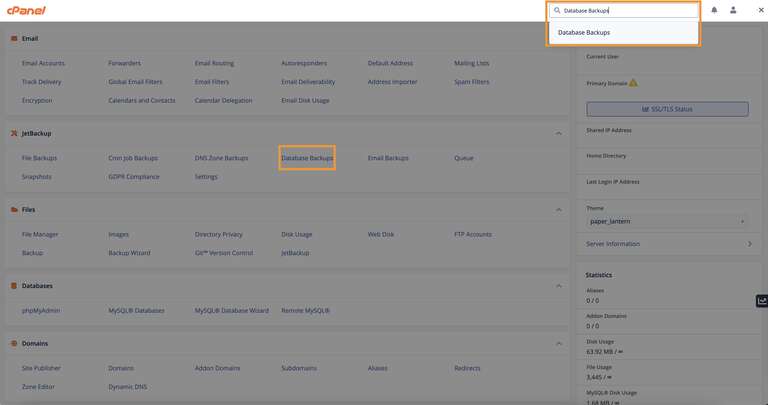Open the statistics side tab icon
The image size is (768, 405).
[x=762, y=301]
